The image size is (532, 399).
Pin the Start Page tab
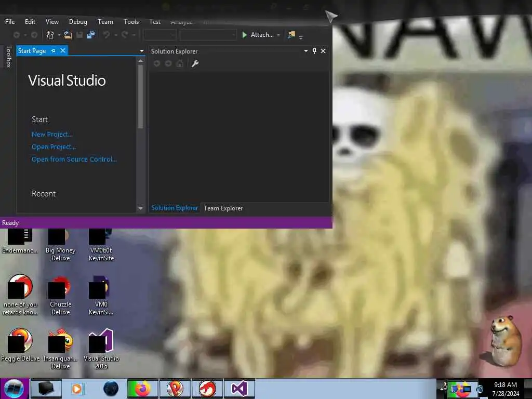point(54,50)
